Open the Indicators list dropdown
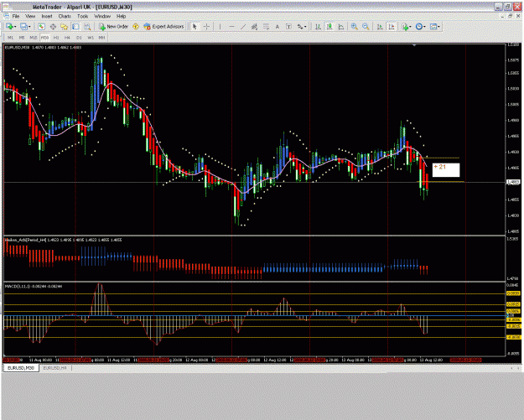 [x=407, y=26]
